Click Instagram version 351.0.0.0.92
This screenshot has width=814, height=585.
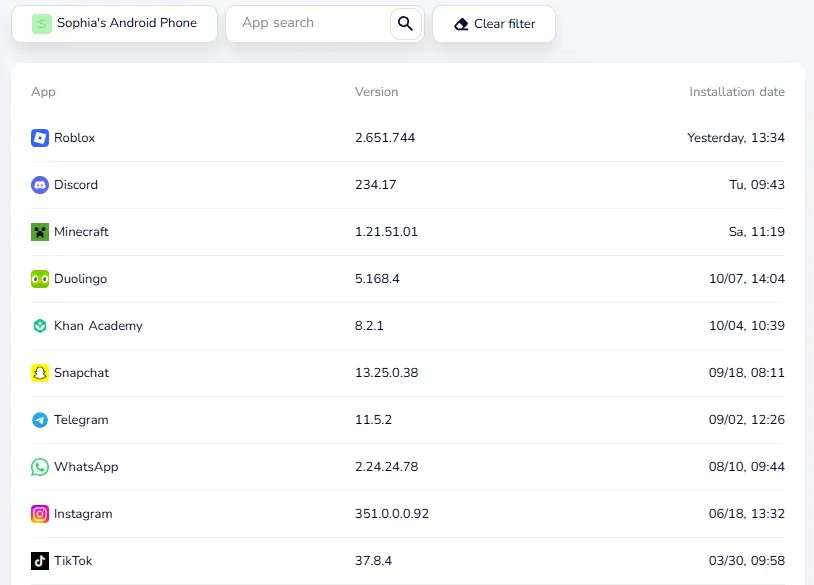tap(392, 514)
